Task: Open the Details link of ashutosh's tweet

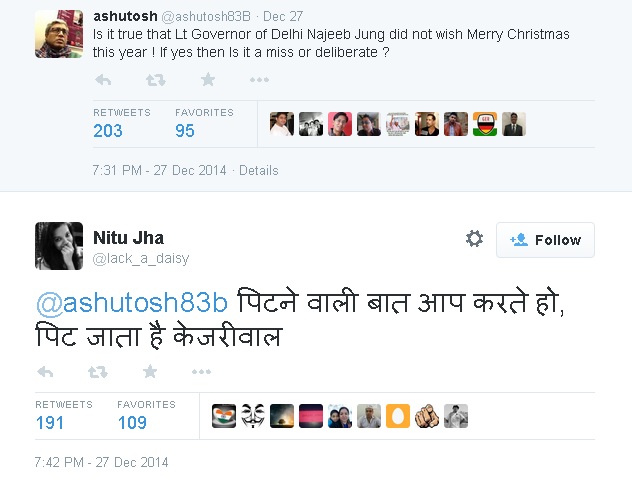Action: [258, 170]
